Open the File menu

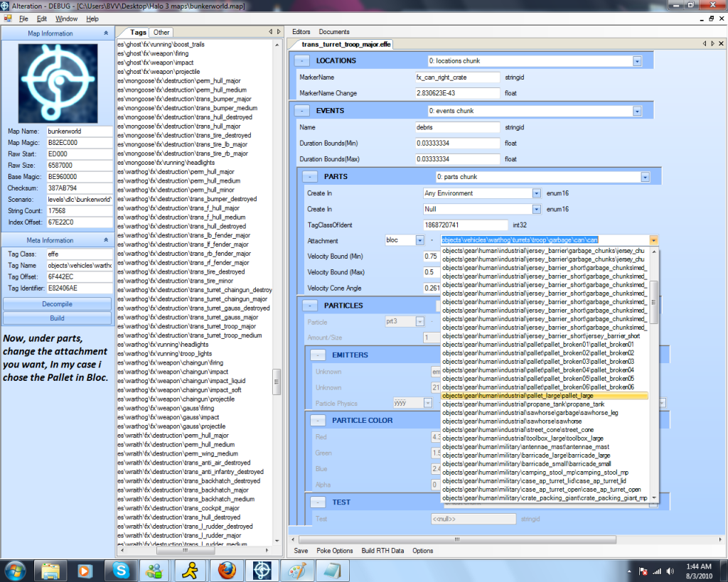tap(23, 18)
